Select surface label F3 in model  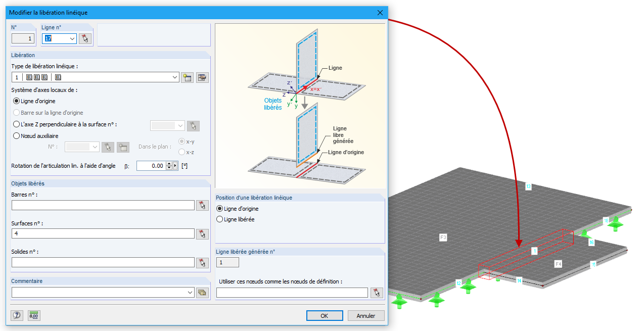(443, 237)
